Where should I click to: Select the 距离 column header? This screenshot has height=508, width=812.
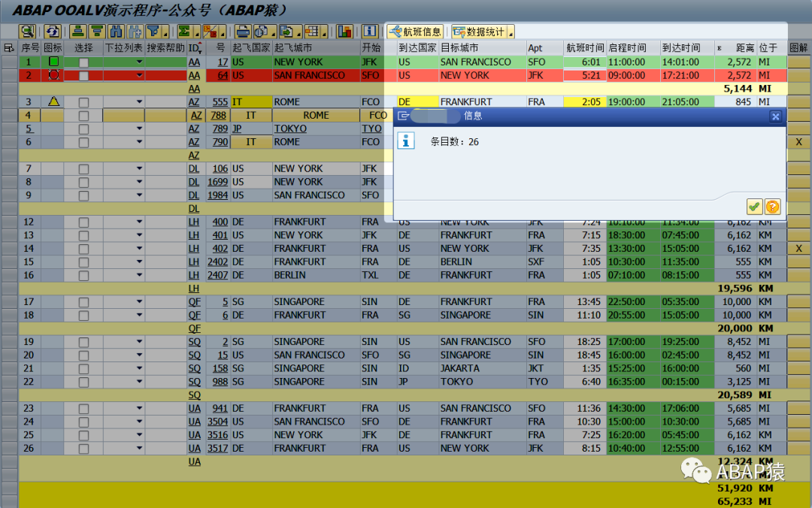pyautogui.click(x=736, y=47)
